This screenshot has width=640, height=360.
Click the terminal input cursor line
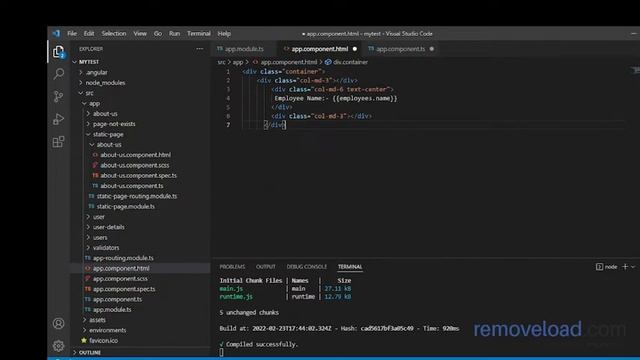(x=222, y=352)
